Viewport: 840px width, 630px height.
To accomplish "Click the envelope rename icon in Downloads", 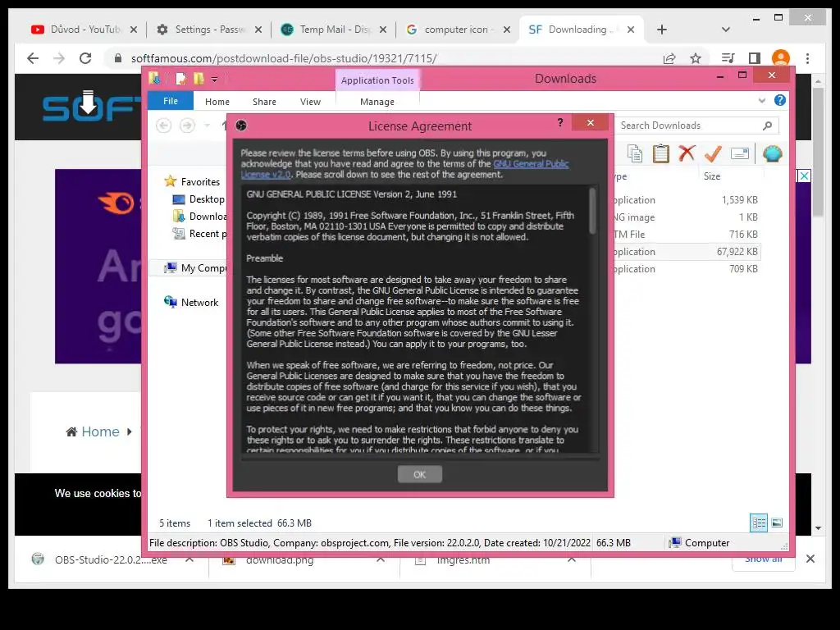I will click(740, 153).
